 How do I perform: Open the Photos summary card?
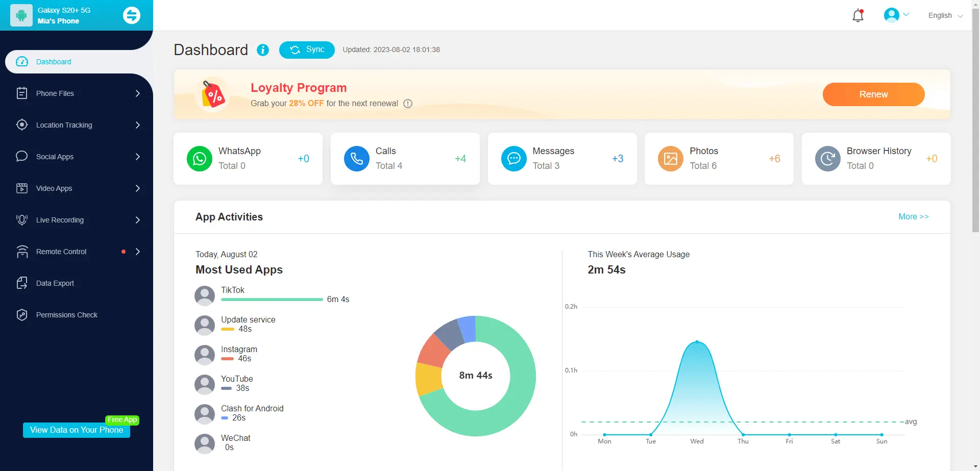[719, 159]
